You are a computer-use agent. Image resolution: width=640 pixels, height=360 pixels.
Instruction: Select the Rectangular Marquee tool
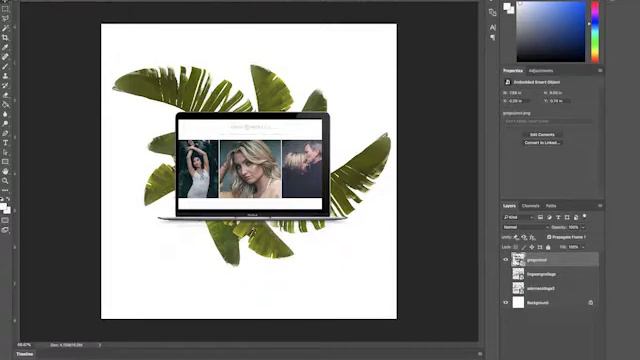(5, 9)
